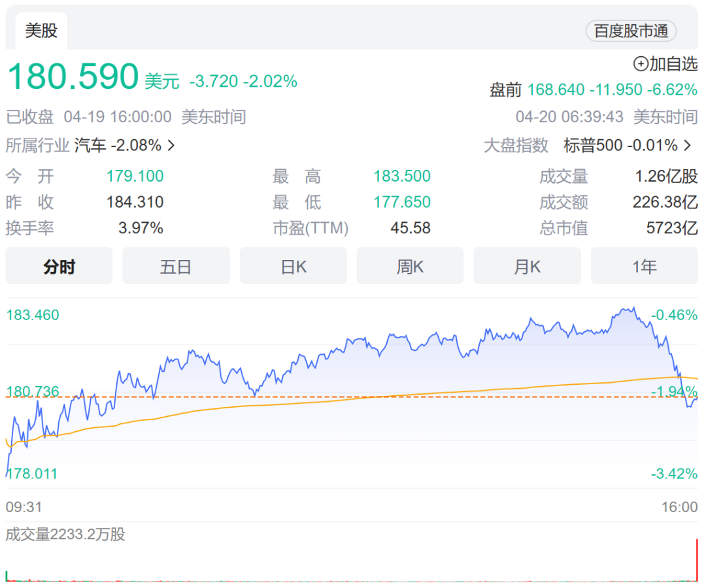This screenshot has height=588, width=706.
Task: Click the 16:00 end time marker
Action: coord(679,507)
